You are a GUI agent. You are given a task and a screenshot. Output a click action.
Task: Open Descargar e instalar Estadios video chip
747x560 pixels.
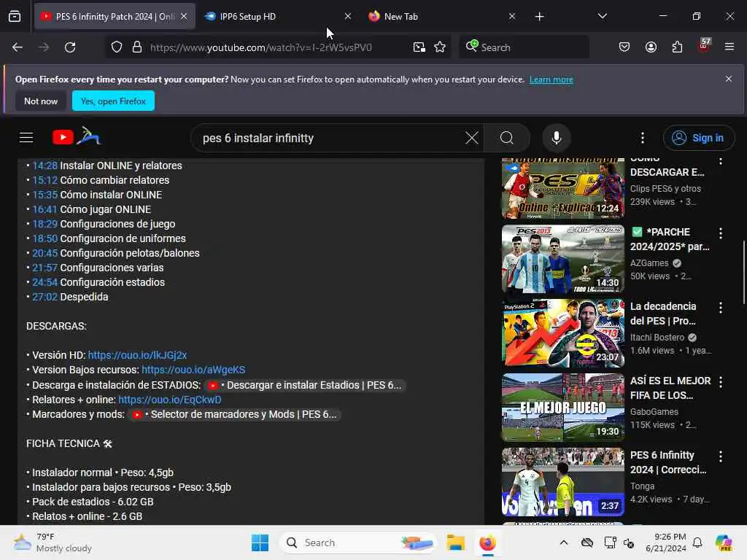[x=305, y=385]
